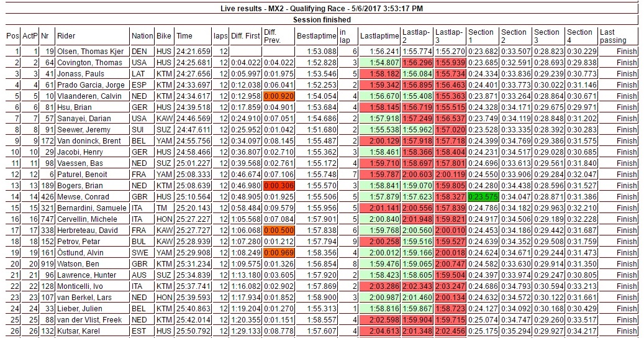Click the orange 0:00.306 Diff. Prev. cell
This screenshot has width=644, height=338.
coord(278,186)
